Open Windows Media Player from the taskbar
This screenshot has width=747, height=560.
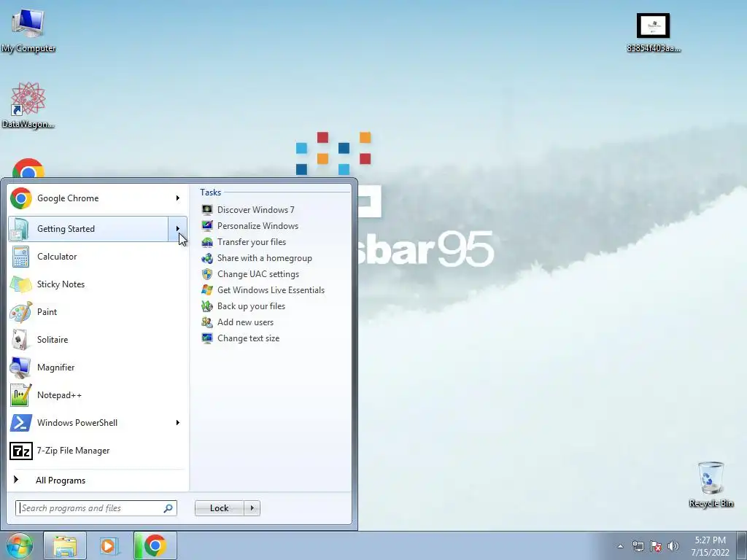(x=109, y=545)
